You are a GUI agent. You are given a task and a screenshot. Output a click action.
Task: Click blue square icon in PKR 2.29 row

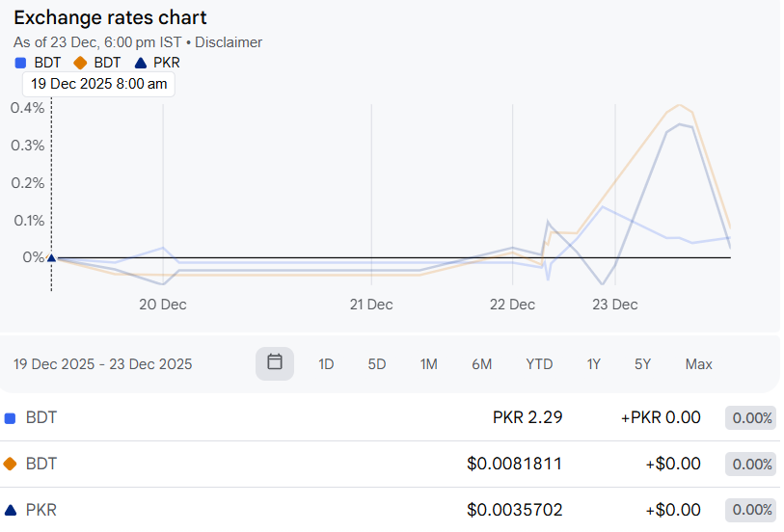(x=11, y=418)
